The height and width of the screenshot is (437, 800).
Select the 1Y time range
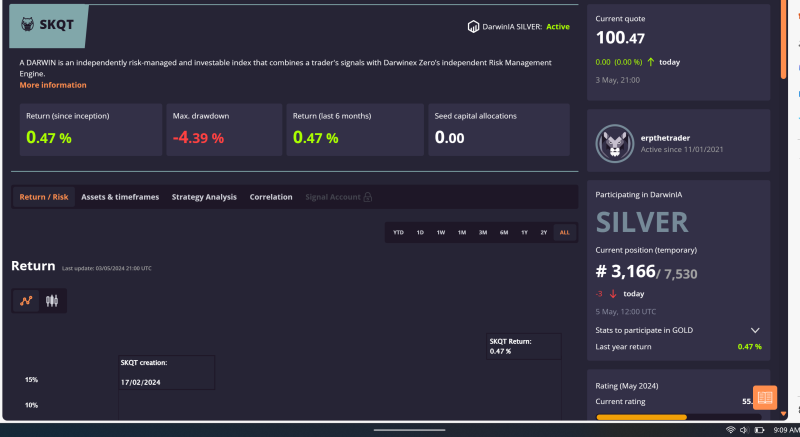524,233
